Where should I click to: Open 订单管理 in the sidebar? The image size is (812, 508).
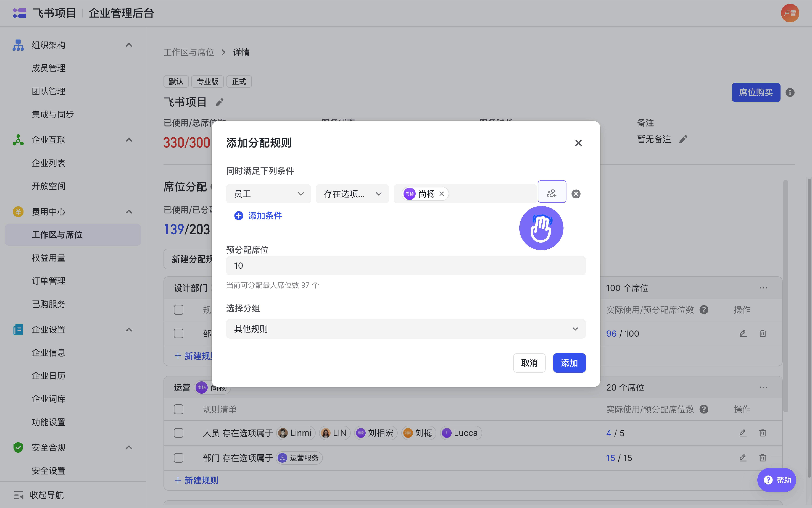pyautogui.click(x=48, y=281)
